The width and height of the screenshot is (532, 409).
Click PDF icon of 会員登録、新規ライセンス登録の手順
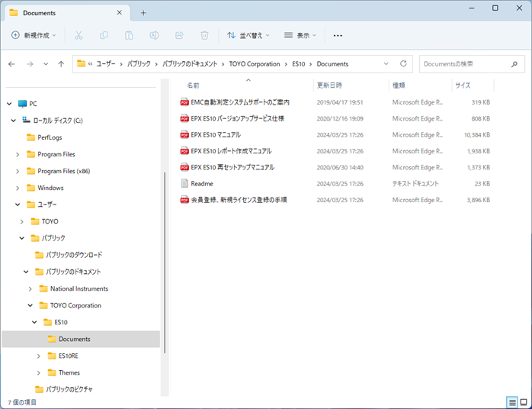[184, 200]
